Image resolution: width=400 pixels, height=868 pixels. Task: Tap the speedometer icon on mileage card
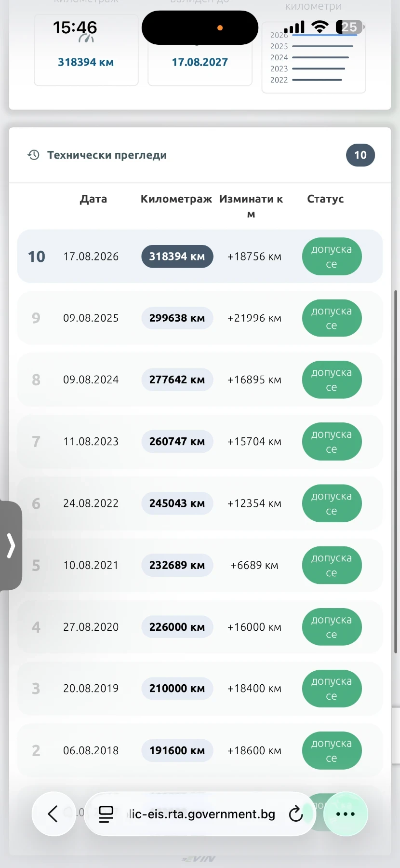pos(86,39)
